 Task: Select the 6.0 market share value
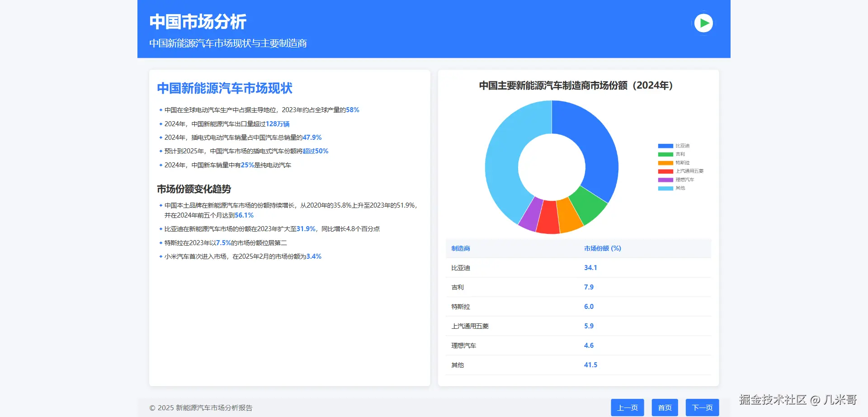click(589, 307)
